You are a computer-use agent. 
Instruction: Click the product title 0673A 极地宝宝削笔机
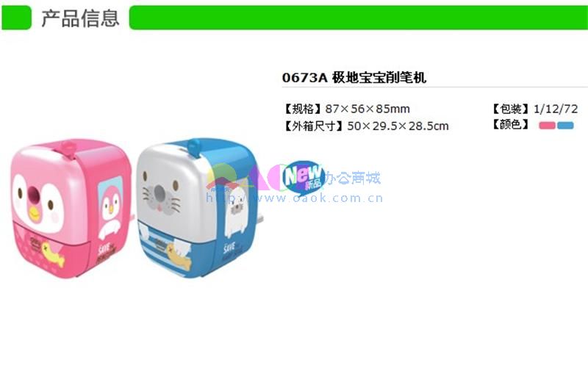(x=354, y=78)
